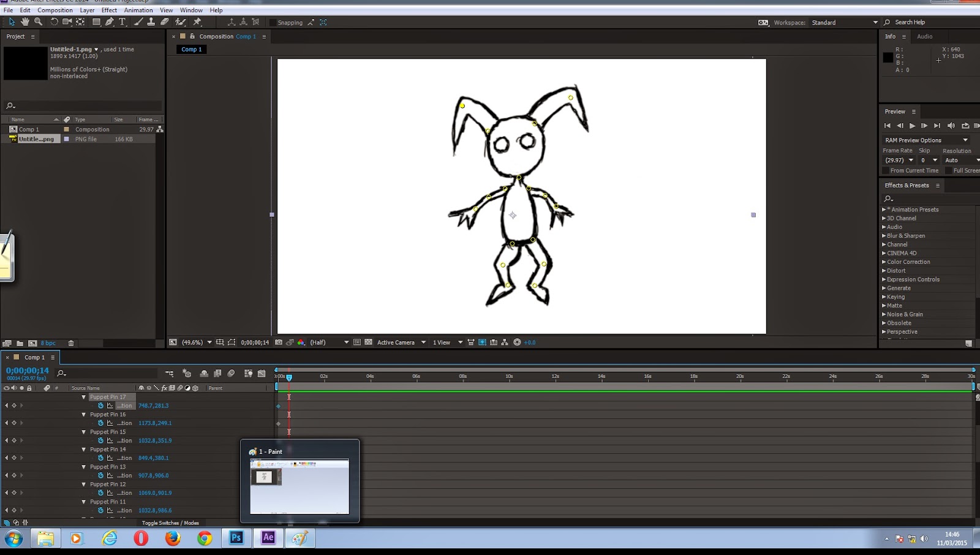Enable the From Current Time checkbox
This screenshot has width=980, height=555.
pos(886,170)
